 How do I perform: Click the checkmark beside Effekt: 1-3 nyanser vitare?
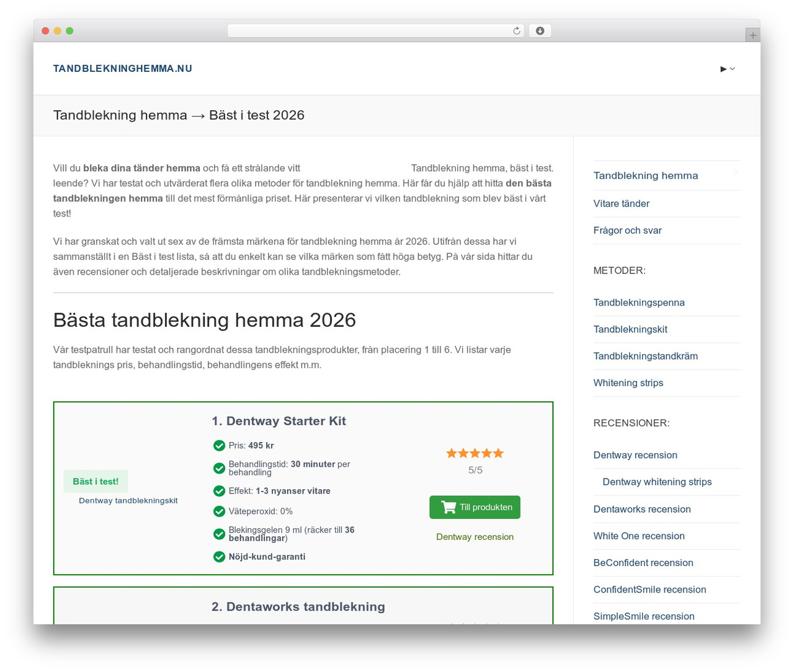(x=219, y=491)
